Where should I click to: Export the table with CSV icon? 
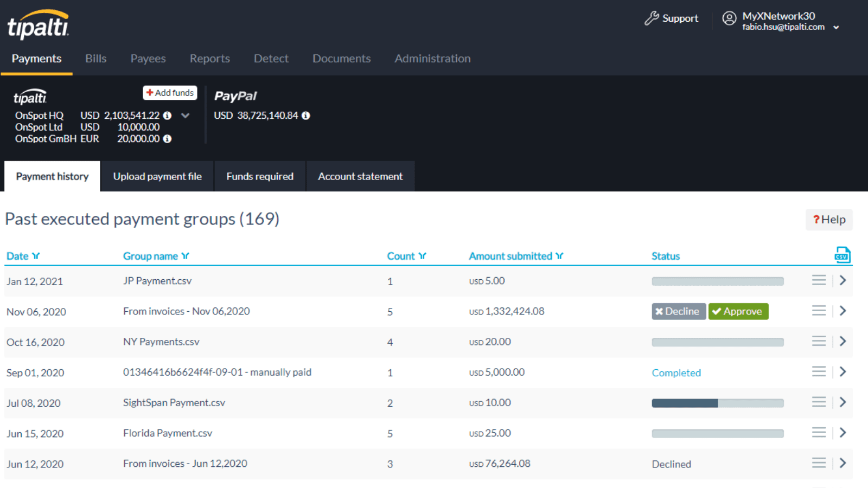click(842, 255)
